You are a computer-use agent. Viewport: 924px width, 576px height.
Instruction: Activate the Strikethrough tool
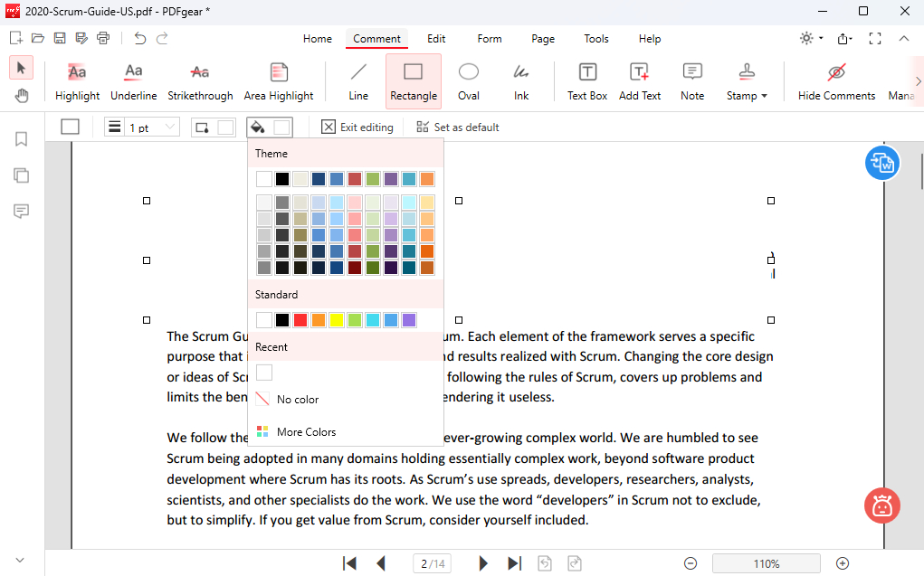(x=200, y=81)
